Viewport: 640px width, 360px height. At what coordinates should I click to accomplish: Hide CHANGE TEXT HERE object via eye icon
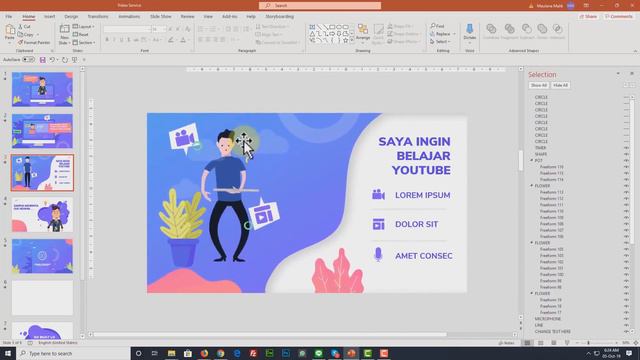click(x=627, y=331)
